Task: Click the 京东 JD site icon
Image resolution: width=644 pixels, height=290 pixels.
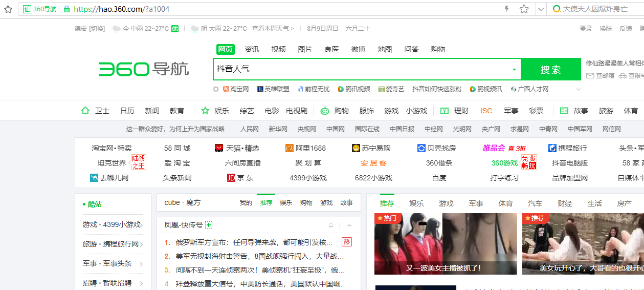Action: coord(231,178)
